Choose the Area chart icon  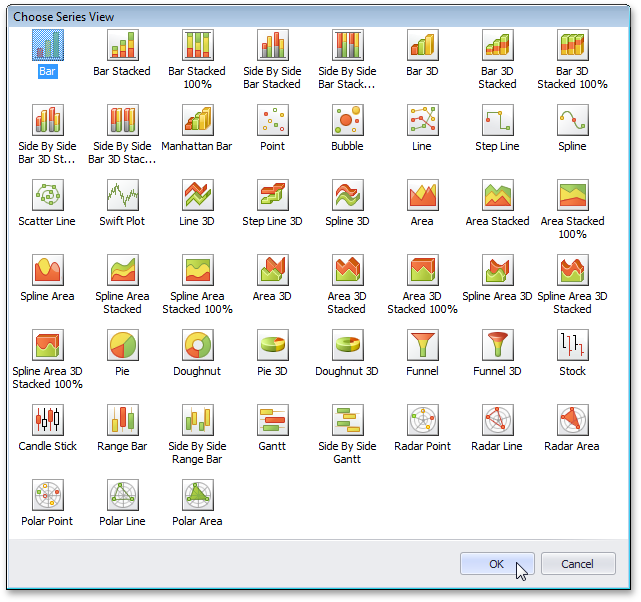423,195
